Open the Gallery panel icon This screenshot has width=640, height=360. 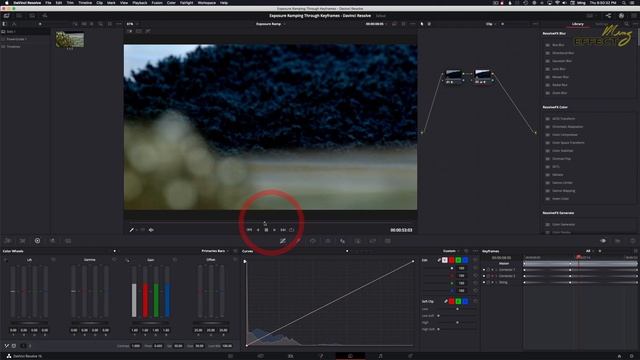tap(7, 16)
